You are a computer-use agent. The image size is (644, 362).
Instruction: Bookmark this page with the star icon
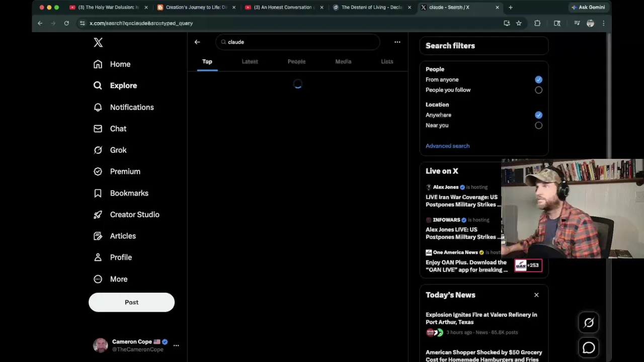pos(519,23)
